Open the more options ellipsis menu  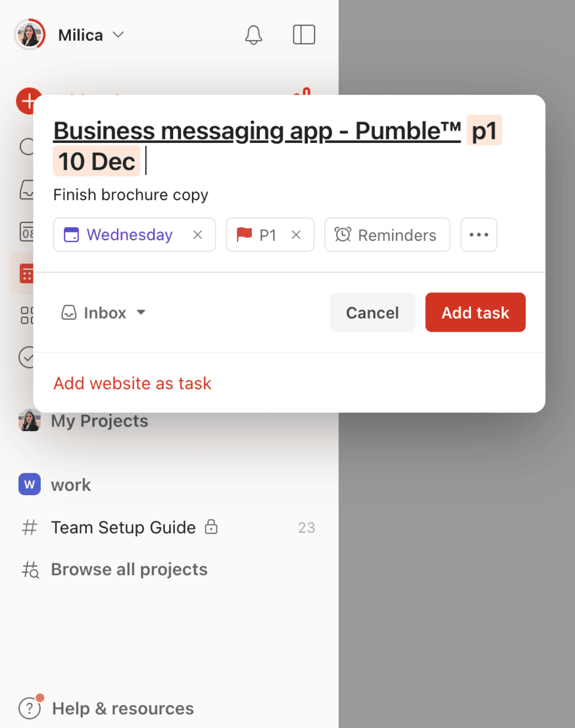[x=478, y=235]
